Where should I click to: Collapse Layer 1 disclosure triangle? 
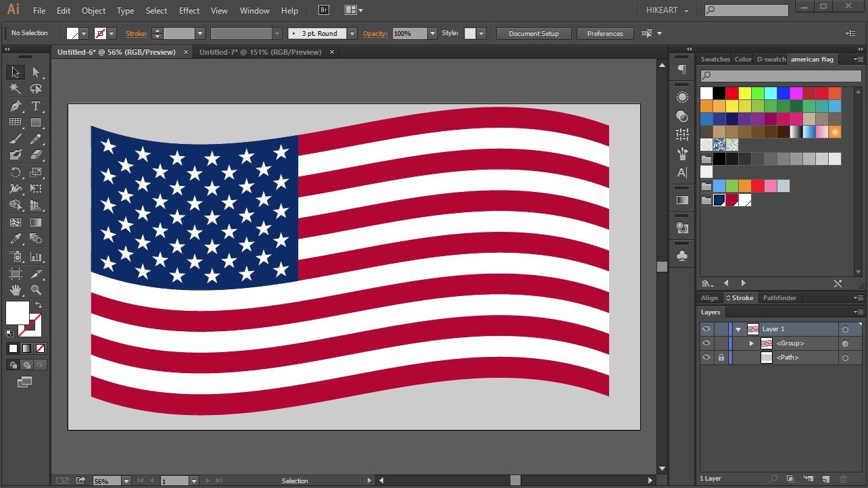click(738, 328)
